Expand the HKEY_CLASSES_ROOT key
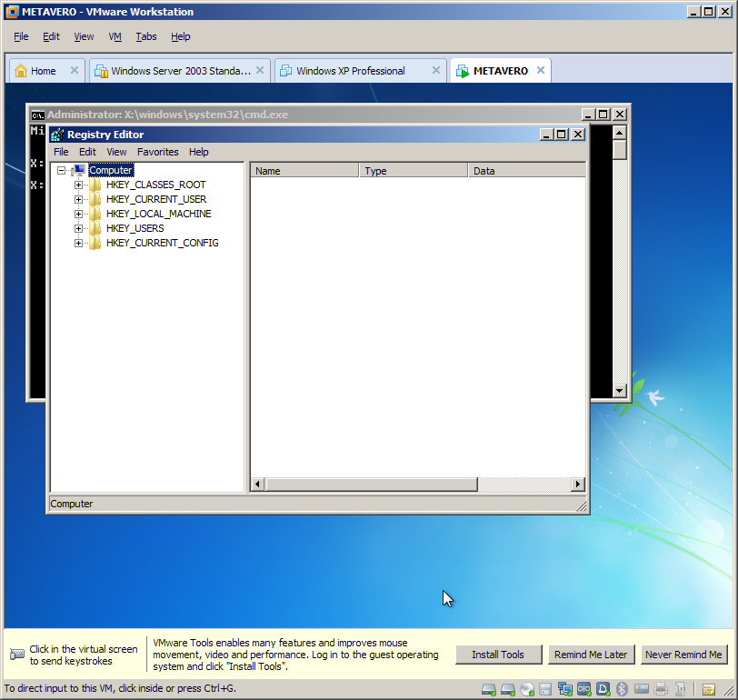Viewport: 738px width, 700px height. [x=78, y=185]
